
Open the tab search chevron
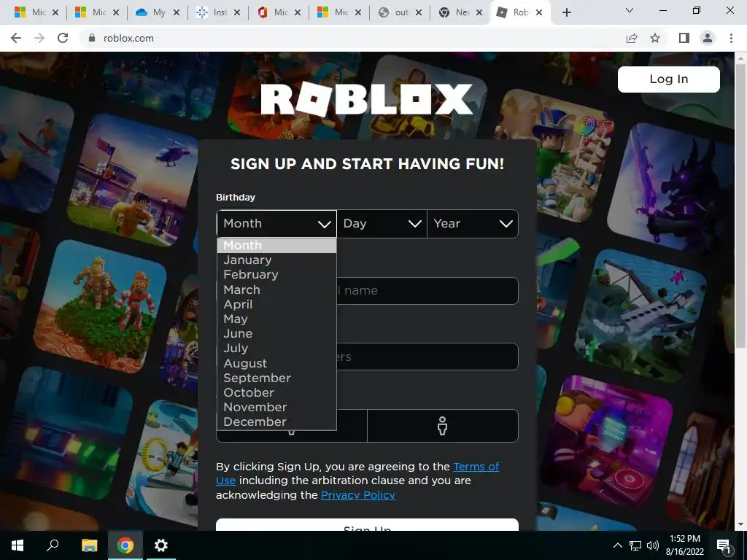coord(630,10)
